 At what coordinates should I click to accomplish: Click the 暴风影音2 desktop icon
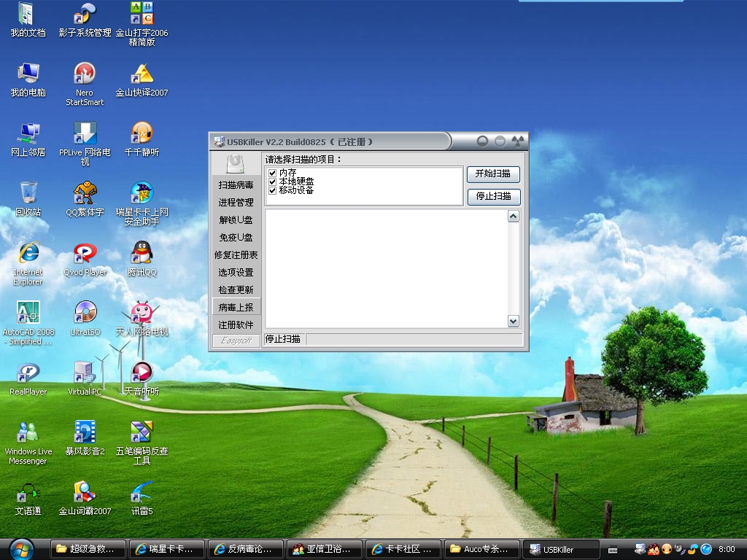(x=85, y=433)
